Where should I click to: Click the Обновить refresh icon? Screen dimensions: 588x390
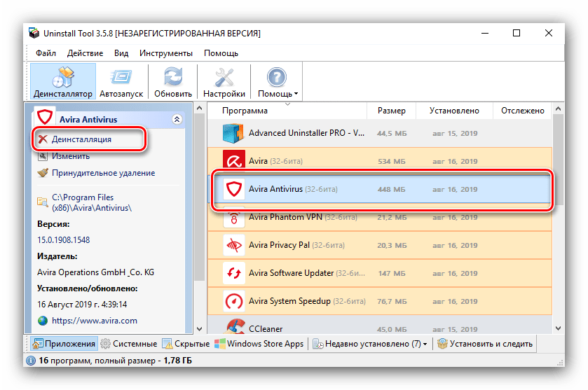coord(173,77)
